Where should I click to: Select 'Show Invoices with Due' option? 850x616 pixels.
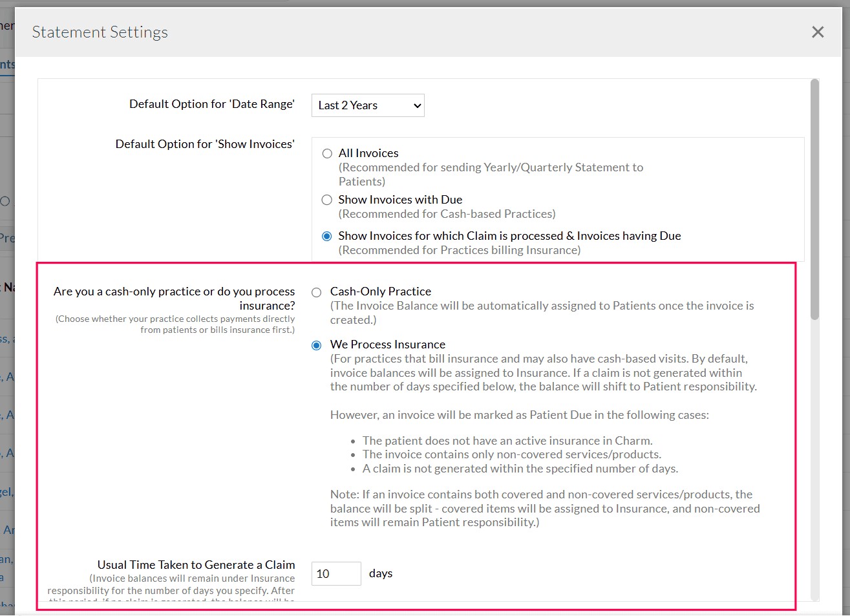(x=327, y=200)
